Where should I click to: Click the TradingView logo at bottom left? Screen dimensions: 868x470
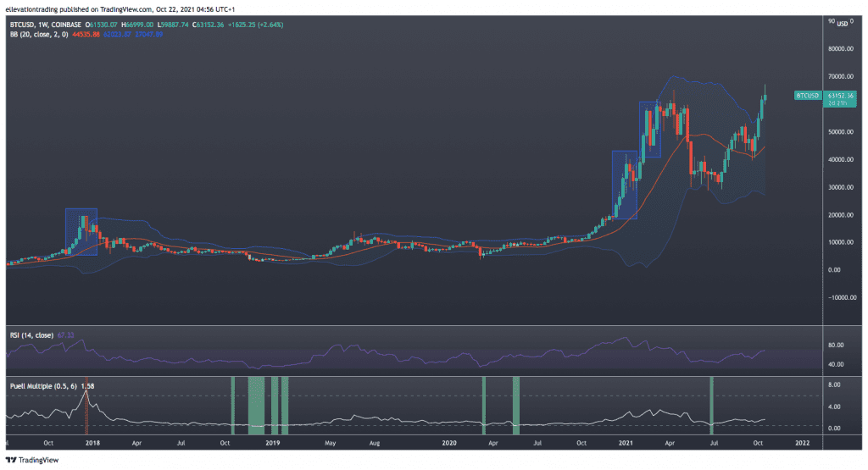click(32, 460)
